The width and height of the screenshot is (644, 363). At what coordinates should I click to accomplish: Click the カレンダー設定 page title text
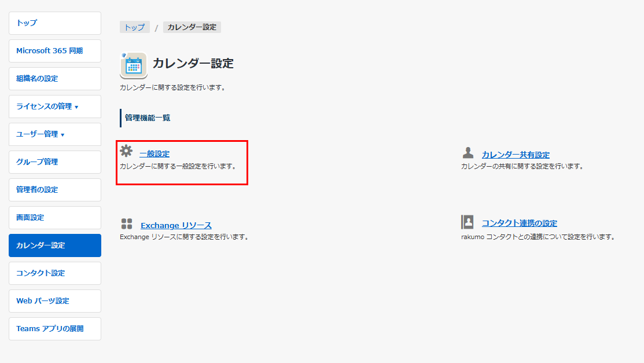pos(193,63)
